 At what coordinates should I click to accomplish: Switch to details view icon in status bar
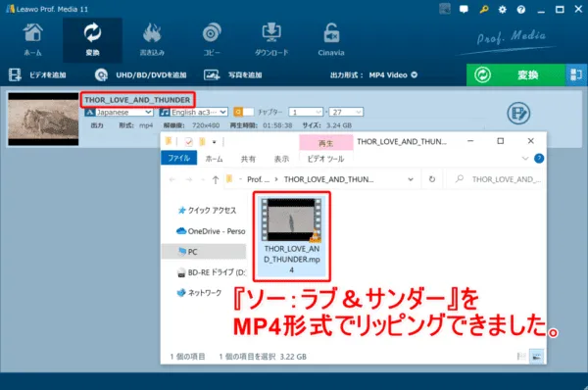(x=521, y=357)
